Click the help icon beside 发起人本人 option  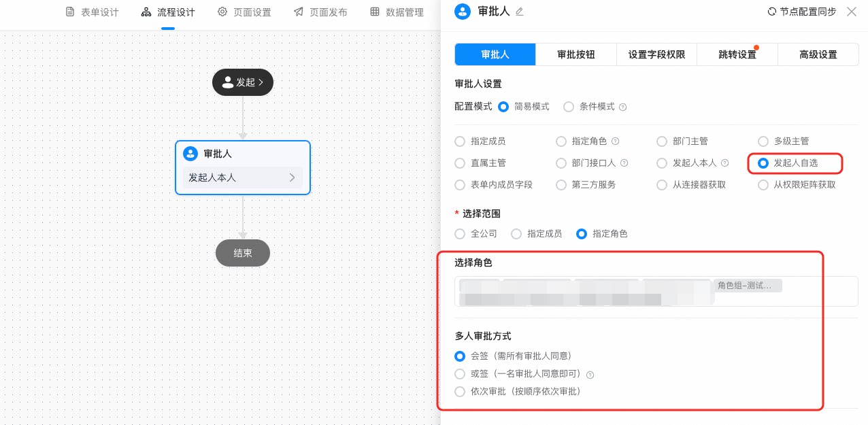[724, 163]
